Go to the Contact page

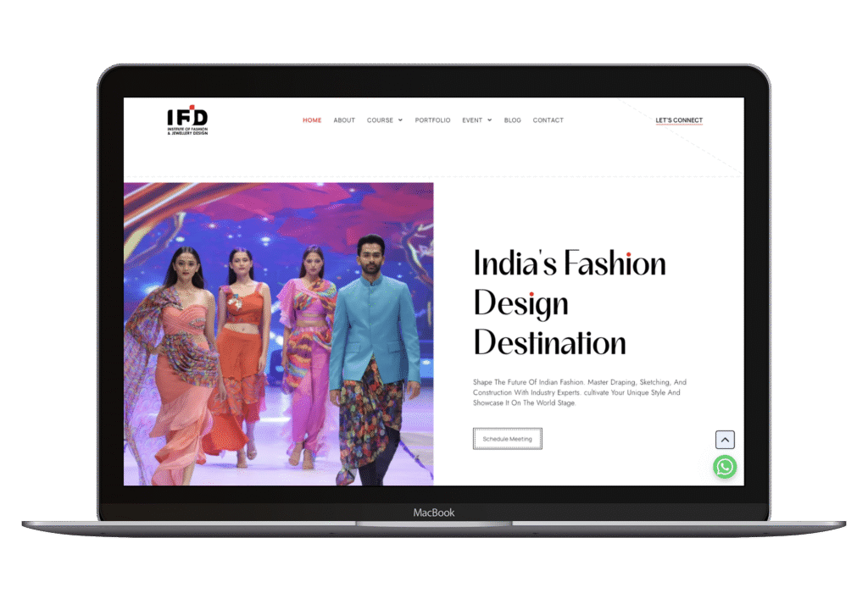(548, 120)
